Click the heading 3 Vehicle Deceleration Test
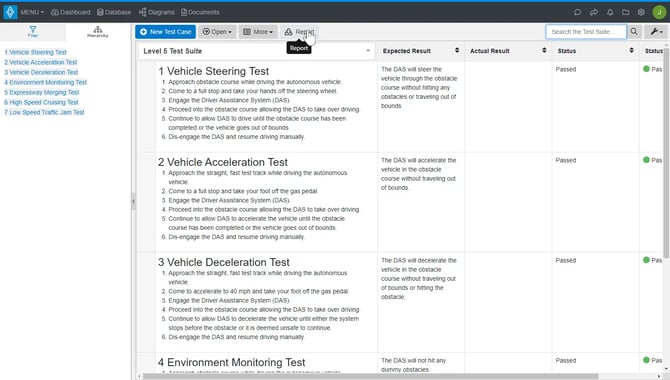The image size is (670, 380). pyautogui.click(x=224, y=262)
